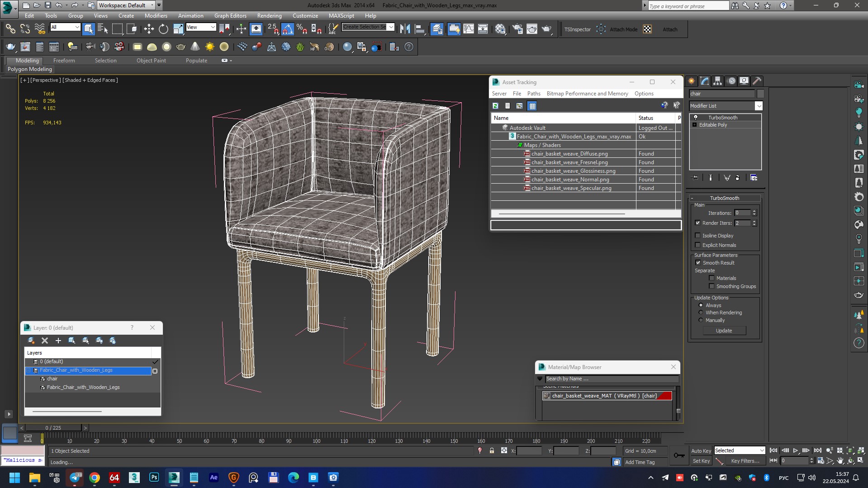Collapse Fabric_Chair_with_Wooden_Legs layer tree
The image size is (868, 488).
point(28,370)
